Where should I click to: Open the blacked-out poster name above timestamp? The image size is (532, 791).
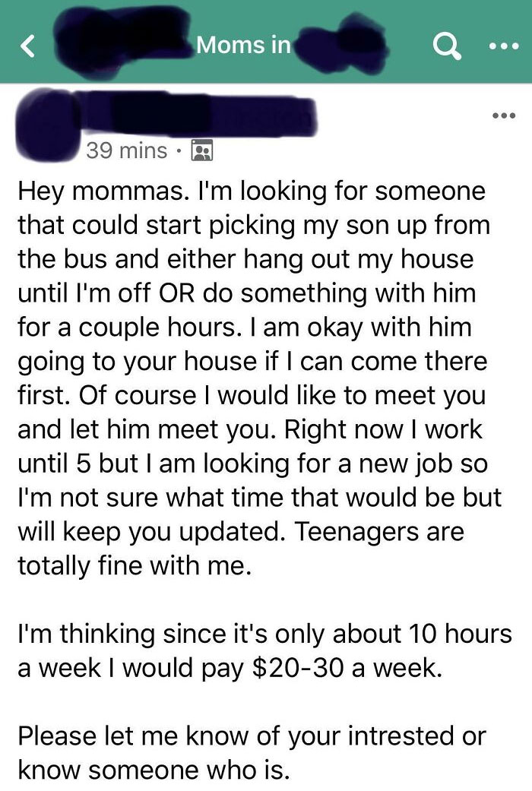(x=199, y=115)
